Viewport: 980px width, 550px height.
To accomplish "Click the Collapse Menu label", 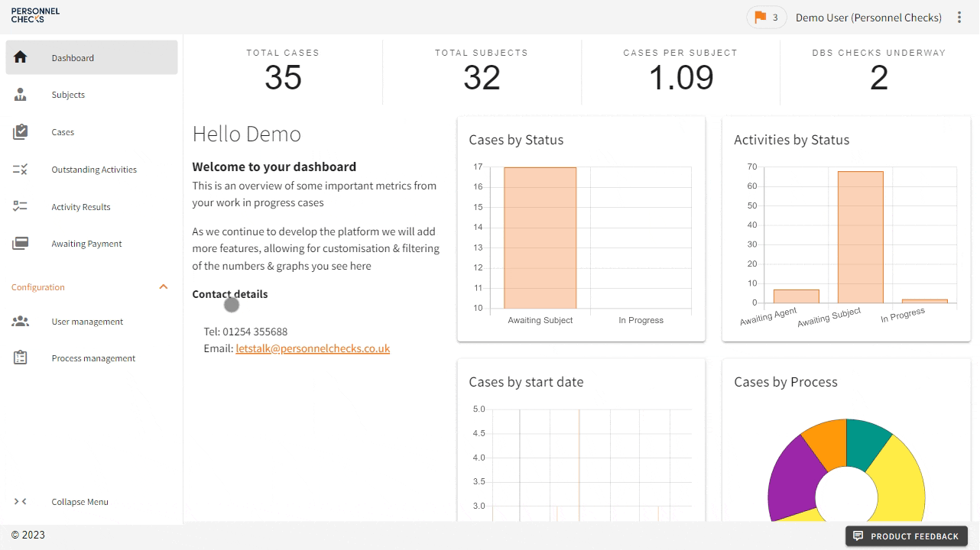I will 80,502.
